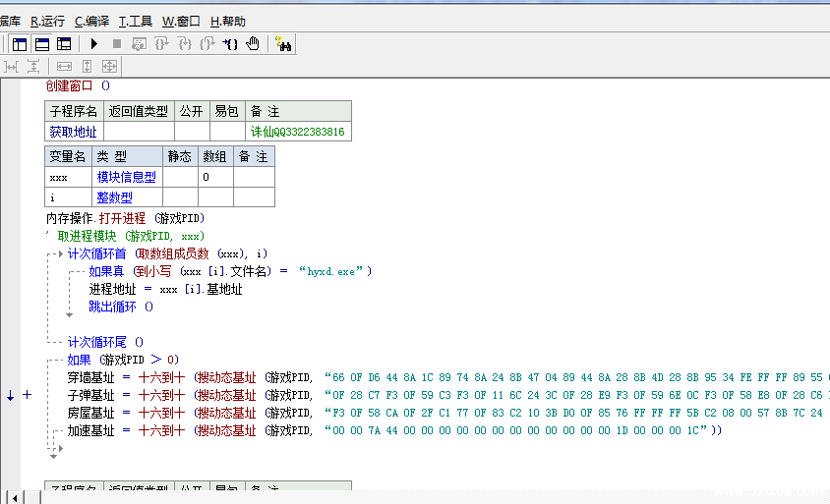The height and width of the screenshot is (504, 830).
Task: Select the first window layout icon
Action: pos(20,44)
